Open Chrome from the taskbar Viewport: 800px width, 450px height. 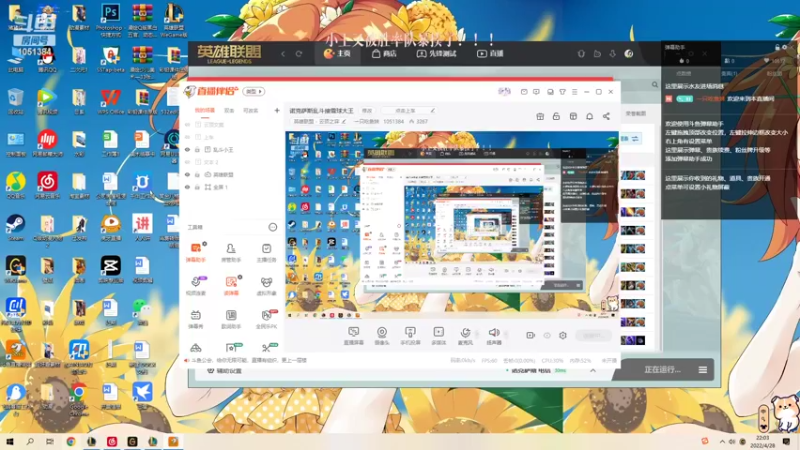coord(71,441)
